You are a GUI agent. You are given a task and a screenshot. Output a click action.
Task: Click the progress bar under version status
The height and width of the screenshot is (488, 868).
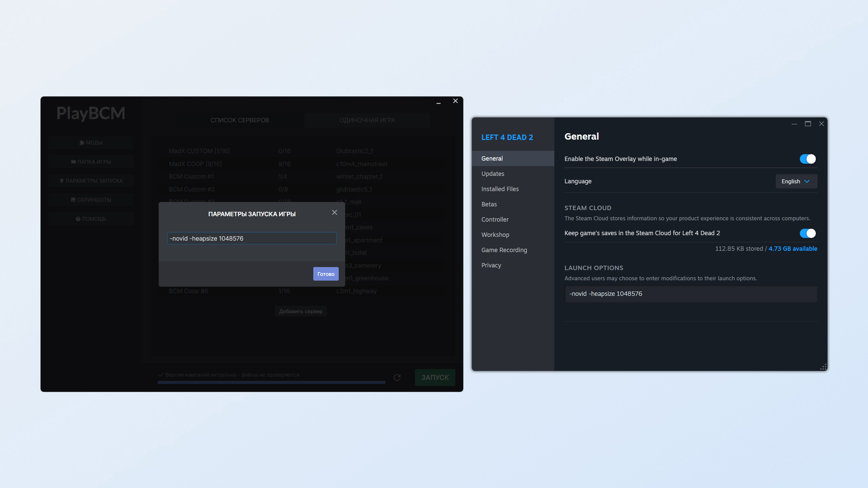[271, 382]
